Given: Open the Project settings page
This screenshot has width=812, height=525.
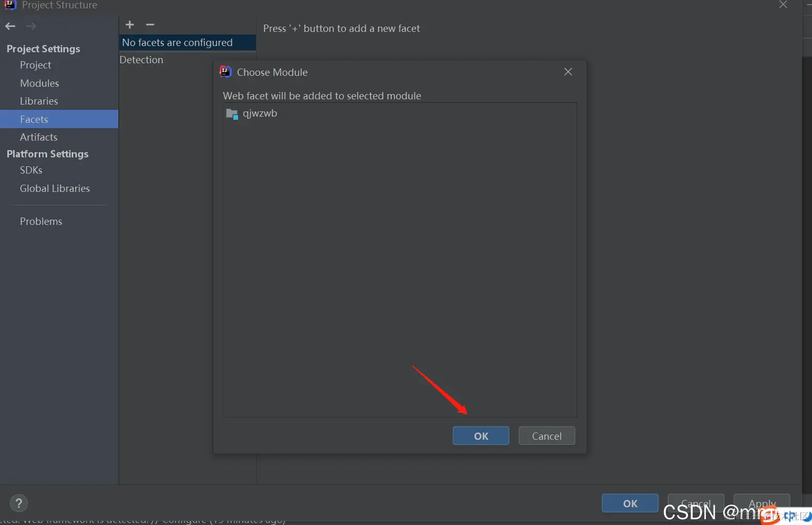Looking at the screenshot, I should tap(36, 65).
